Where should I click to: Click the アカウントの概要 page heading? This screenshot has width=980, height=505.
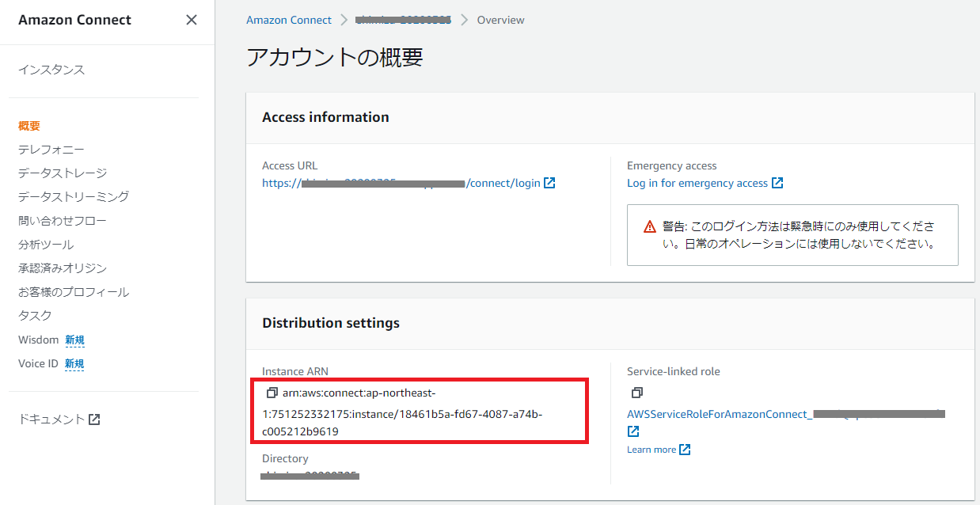click(x=335, y=58)
